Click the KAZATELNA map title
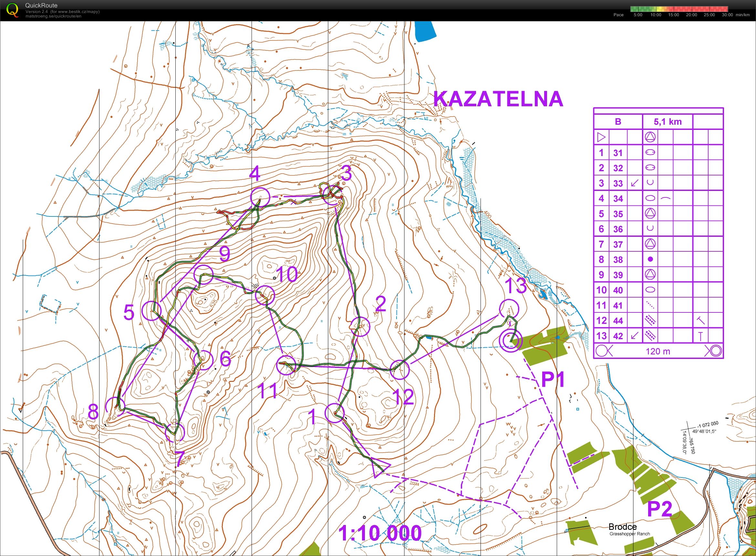Screen dimensions: 756x556 coord(498,99)
